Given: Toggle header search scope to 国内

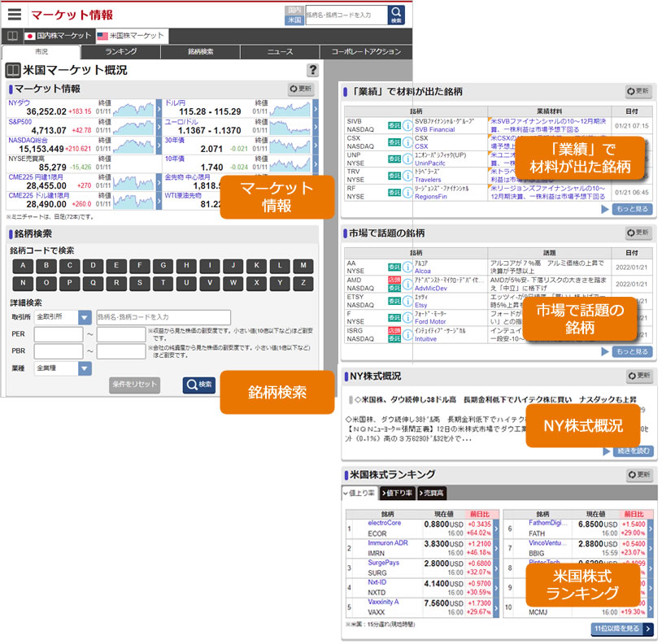Looking at the screenshot, I should click(294, 10).
